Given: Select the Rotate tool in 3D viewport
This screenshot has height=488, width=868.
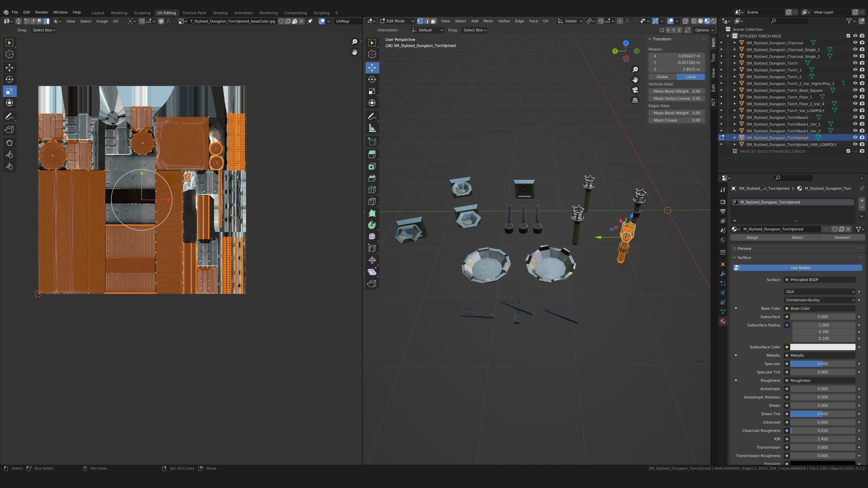Looking at the screenshot, I should (372, 80).
